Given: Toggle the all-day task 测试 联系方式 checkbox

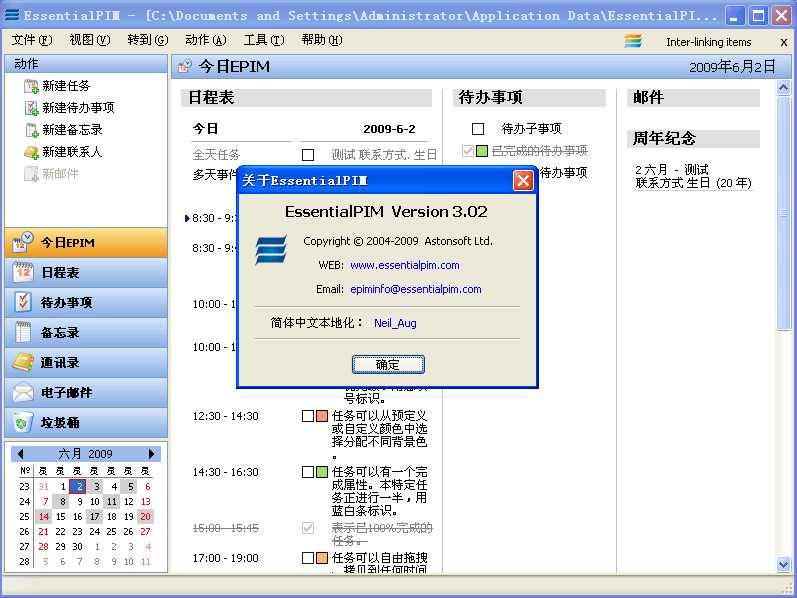Looking at the screenshot, I should (308, 155).
